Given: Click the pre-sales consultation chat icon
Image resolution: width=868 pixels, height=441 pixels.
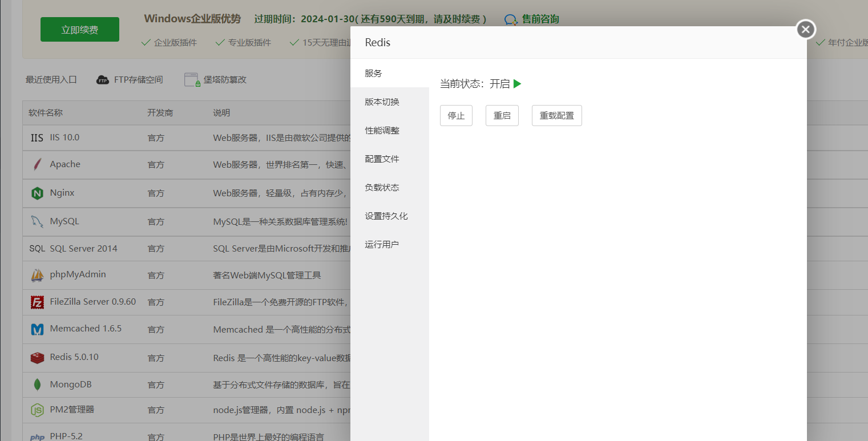Looking at the screenshot, I should click(x=511, y=19).
